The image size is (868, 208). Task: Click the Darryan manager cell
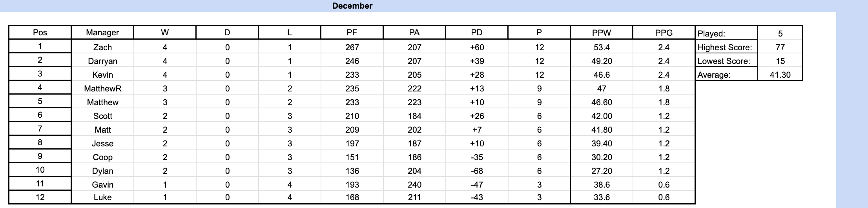pos(102,61)
